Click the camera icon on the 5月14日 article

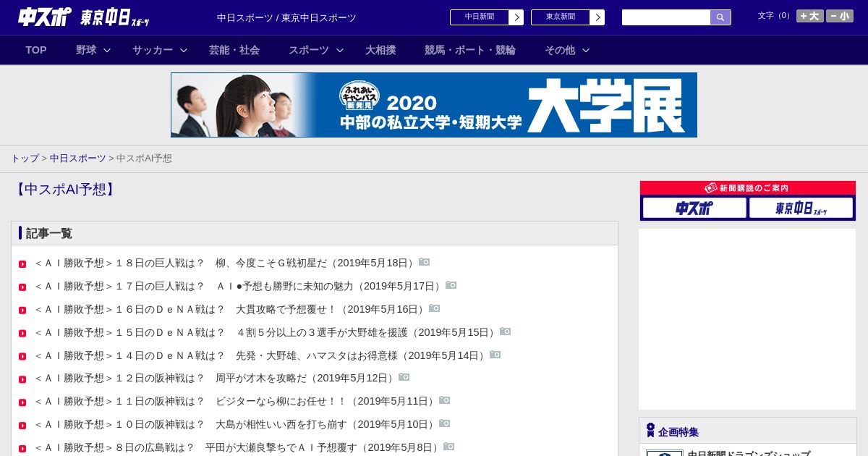[x=495, y=355]
